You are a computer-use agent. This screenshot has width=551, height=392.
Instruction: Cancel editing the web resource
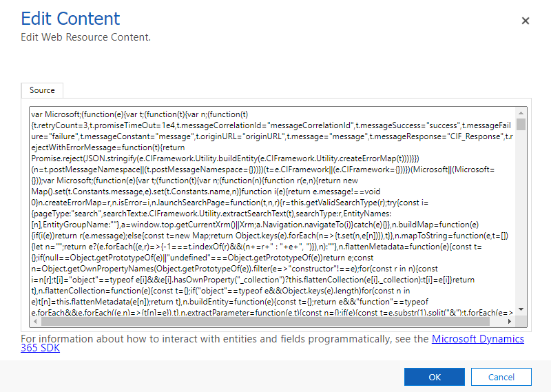point(501,377)
